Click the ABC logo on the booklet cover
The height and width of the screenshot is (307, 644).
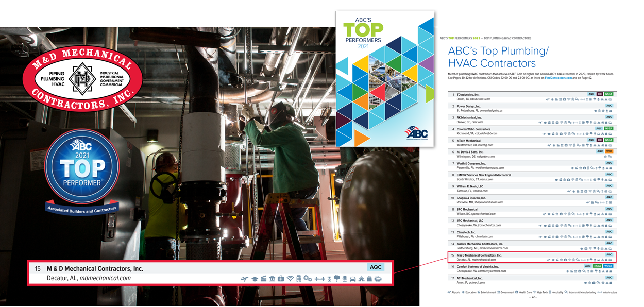click(x=416, y=133)
